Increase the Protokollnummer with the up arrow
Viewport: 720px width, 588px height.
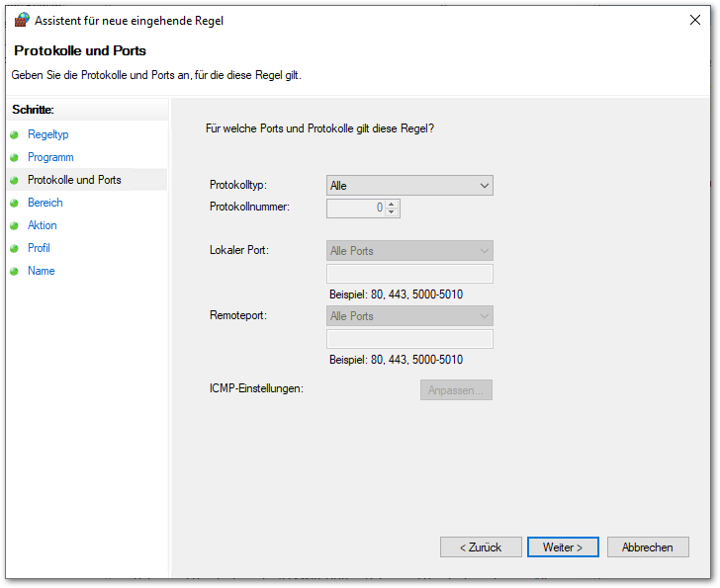(x=393, y=205)
